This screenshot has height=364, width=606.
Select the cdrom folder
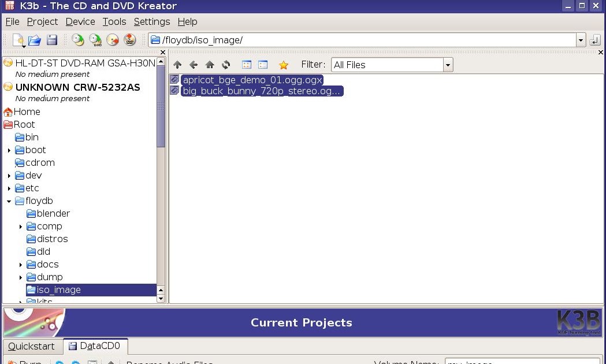pyautogui.click(x=40, y=163)
